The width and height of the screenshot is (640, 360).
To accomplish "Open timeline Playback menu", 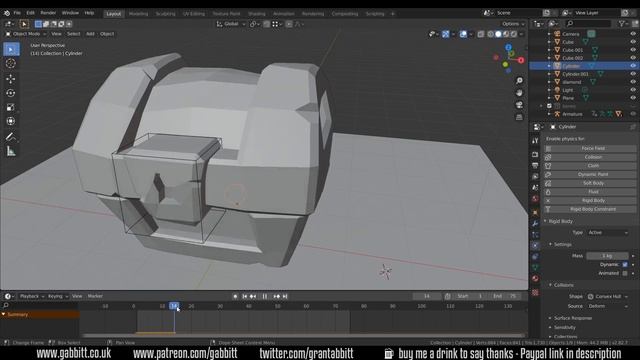I will coord(31,296).
